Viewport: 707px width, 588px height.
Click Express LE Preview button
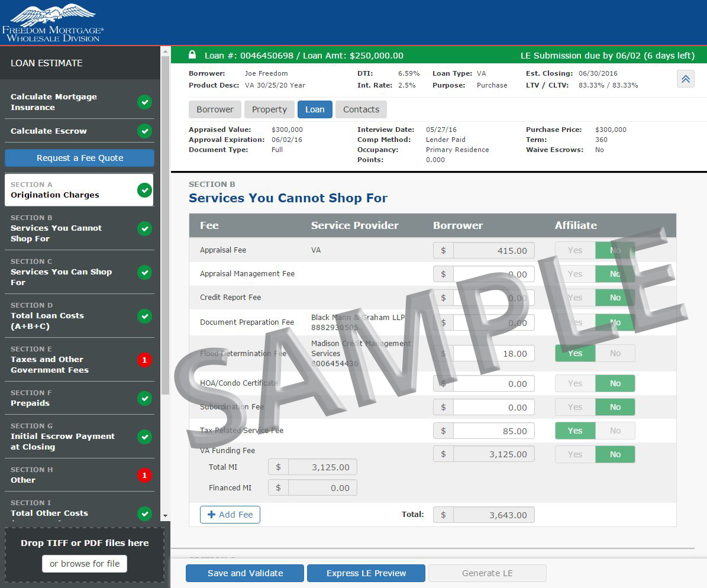366,573
